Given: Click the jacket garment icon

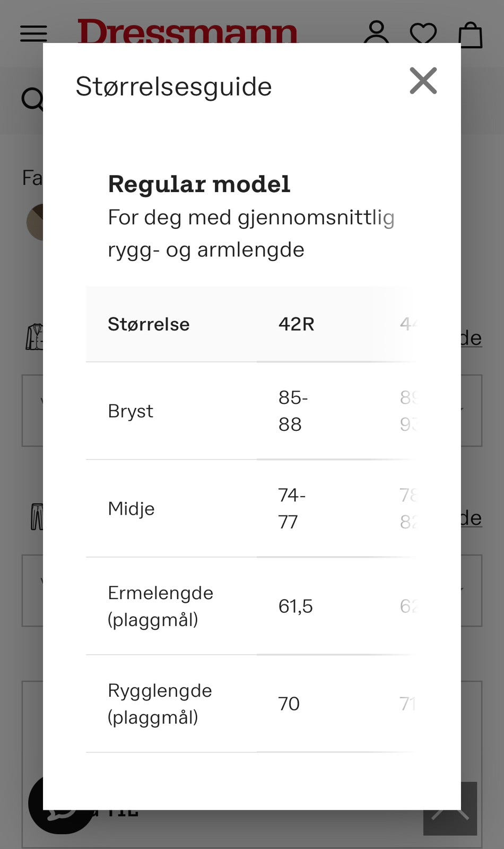Looking at the screenshot, I should 34,337.
